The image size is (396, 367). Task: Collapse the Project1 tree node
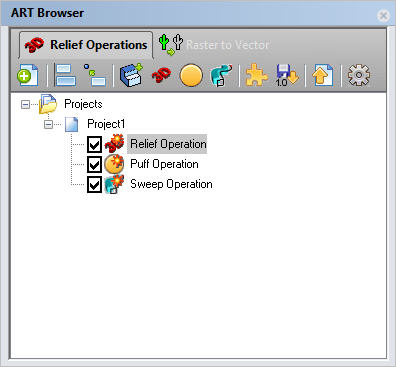pos(49,125)
